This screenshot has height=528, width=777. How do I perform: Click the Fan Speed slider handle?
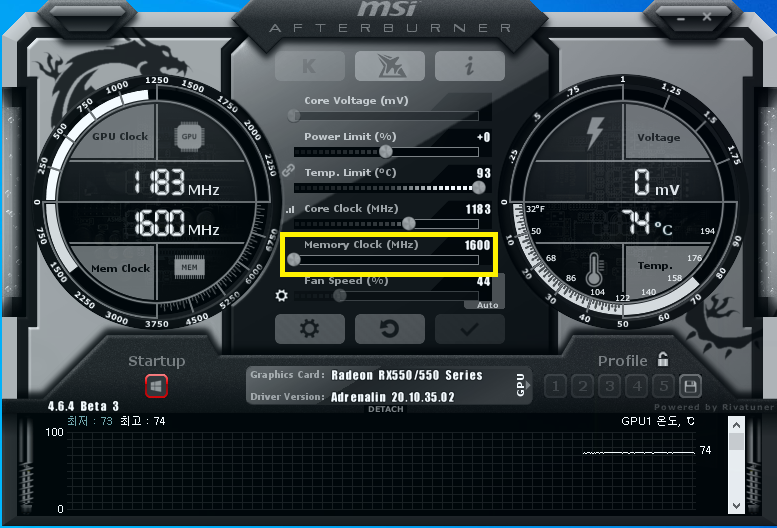339,296
